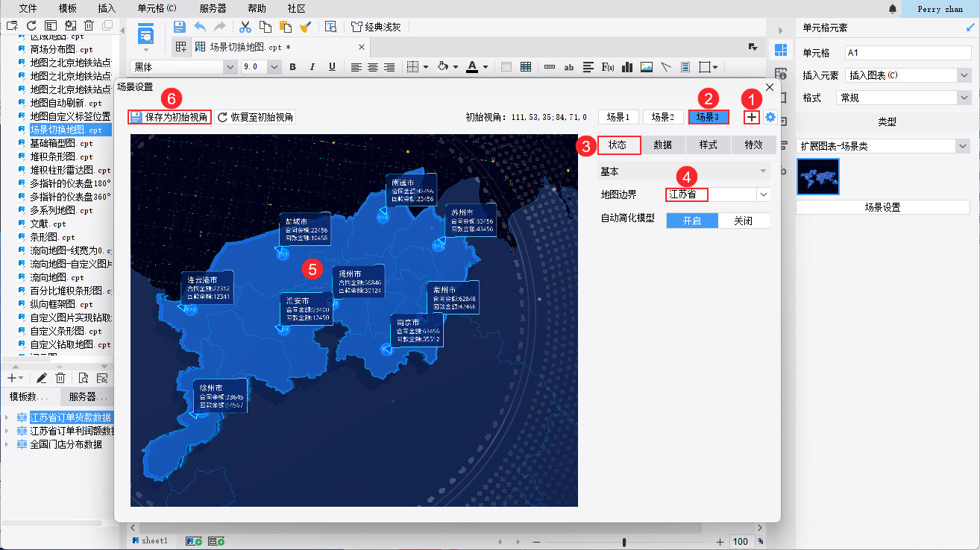980x550 pixels.
Task: Click the format painter brush icon
Action: pos(305,27)
